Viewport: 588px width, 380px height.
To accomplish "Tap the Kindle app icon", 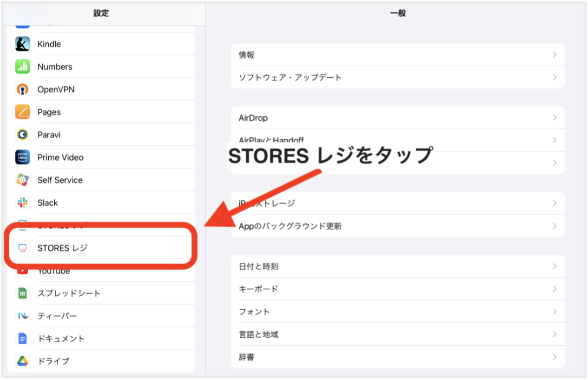I will [22, 44].
